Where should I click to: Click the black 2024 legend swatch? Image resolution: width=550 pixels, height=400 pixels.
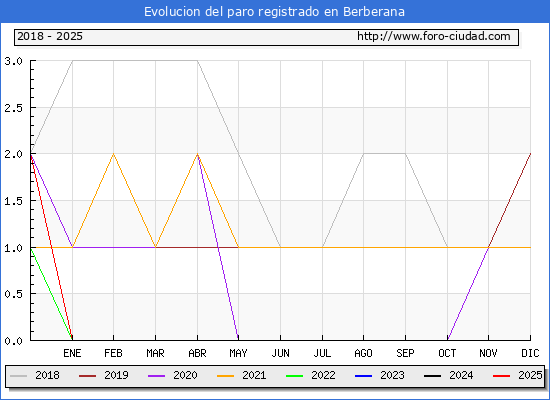tap(432, 376)
